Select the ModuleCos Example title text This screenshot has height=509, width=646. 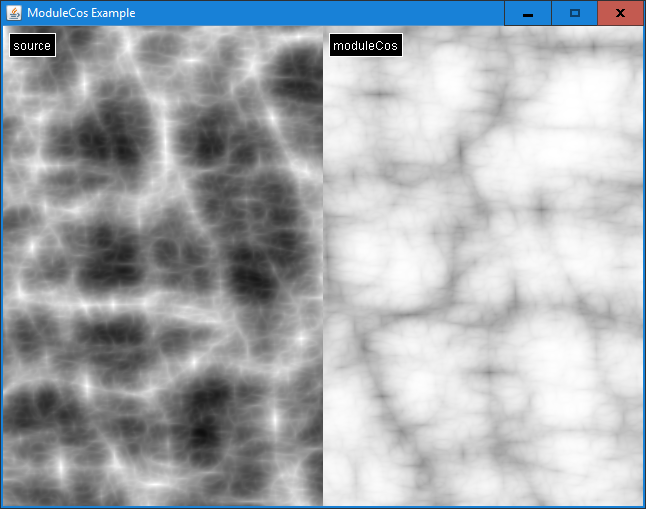coord(81,13)
